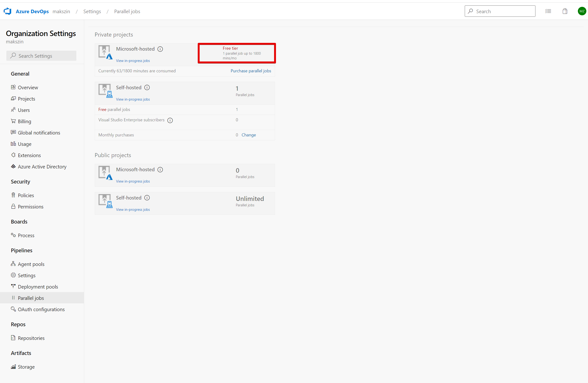Open the marketplace shopping bag icon
The image size is (588, 383).
click(x=565, y=11)
